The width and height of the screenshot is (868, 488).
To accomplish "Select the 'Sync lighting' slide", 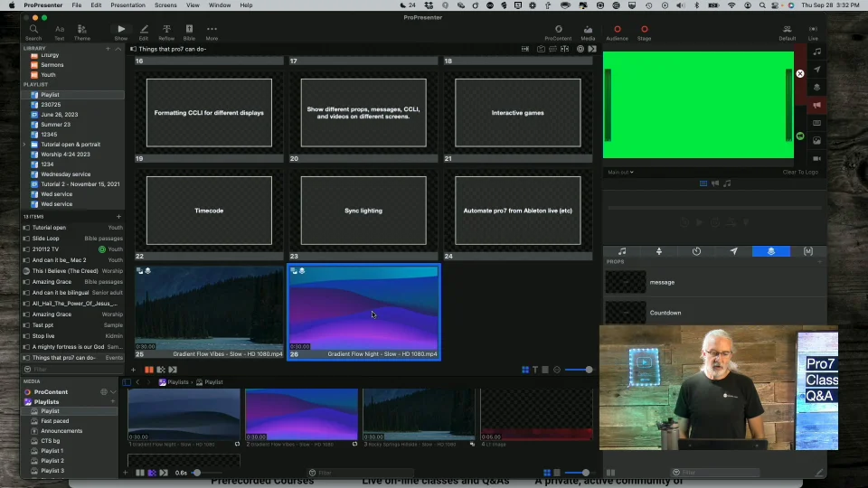I will tap(363, 211).
